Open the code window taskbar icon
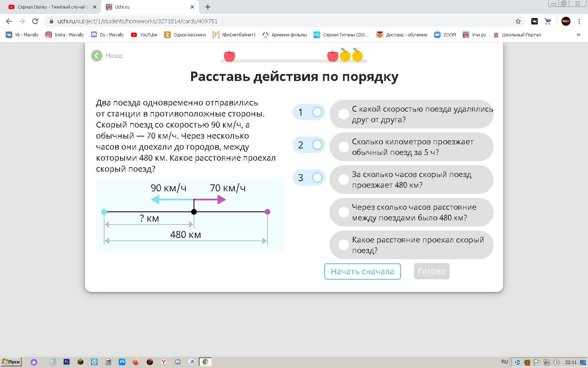The height and width of the screenshot is (368, 588). point(108,362)
